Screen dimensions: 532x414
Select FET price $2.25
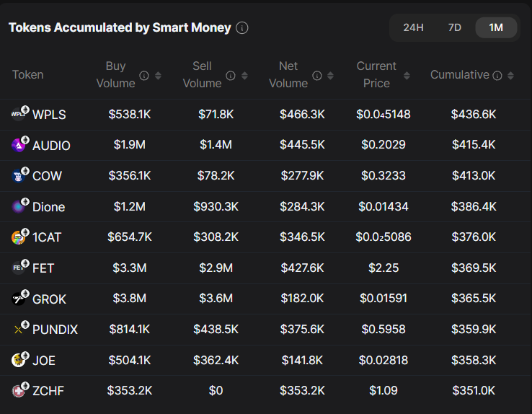[384, 268]
